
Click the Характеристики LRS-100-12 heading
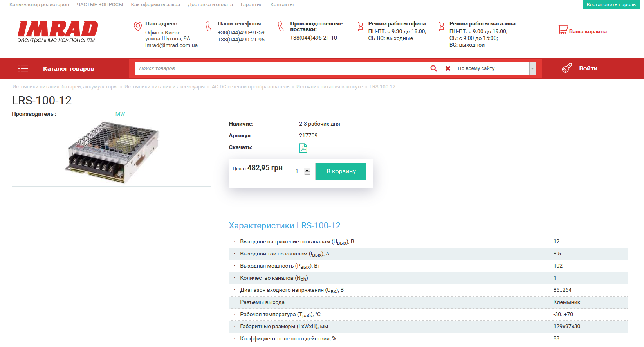click(285, 225)
